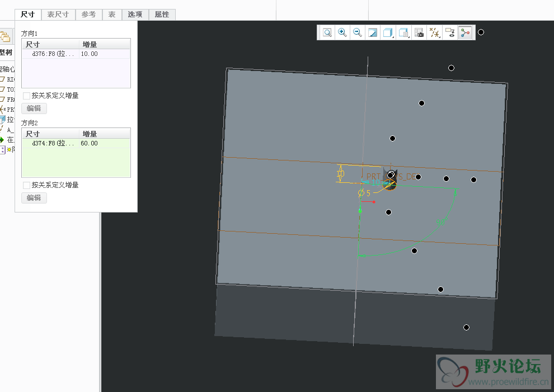Select the green insert-here arrow 在 in the tree
Screen dimensions: 554x392
7,139
